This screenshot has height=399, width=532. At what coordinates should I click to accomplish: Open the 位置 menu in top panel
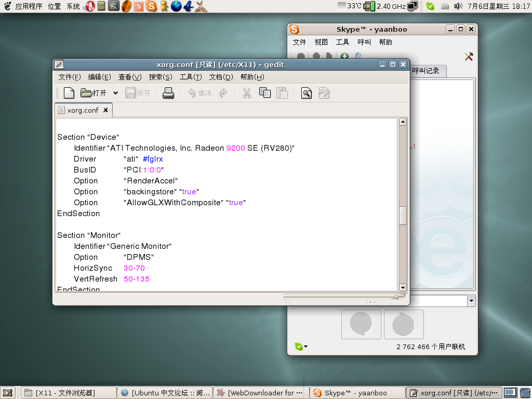[x=54, y=6]
